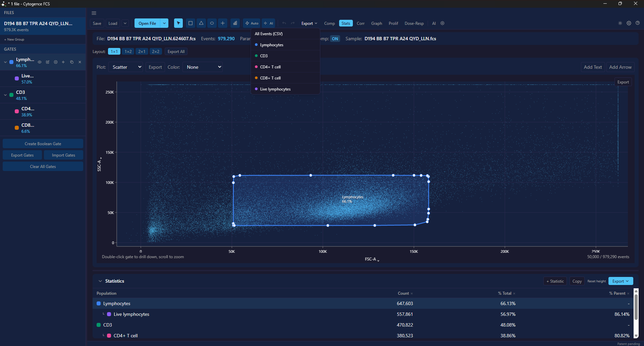Edit the Lymphocytes gate with pencil icon
Screen dimensions: 644x346
48,62
